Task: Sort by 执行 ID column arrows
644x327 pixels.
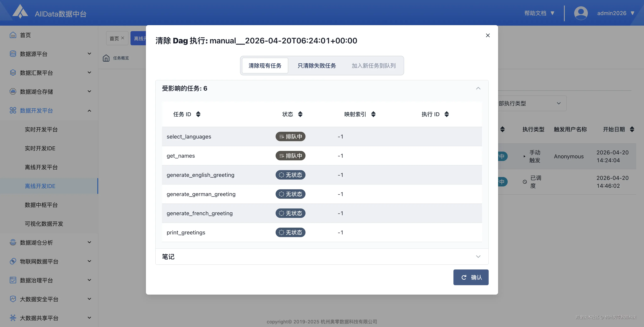Action: pos(447,114)
